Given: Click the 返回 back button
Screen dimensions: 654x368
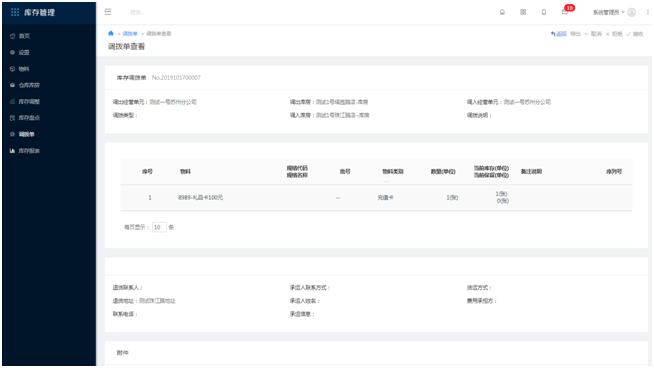Looking at the screenshot, I should (x=558, y=34).
